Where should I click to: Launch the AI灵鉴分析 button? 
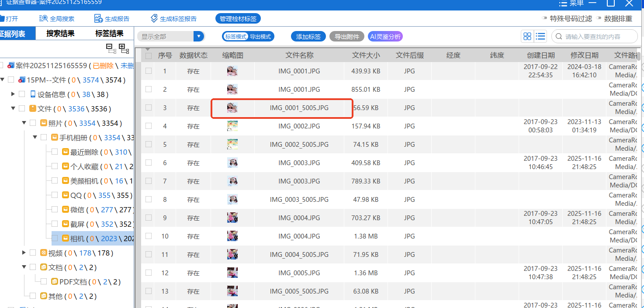(x=385, y=37)
